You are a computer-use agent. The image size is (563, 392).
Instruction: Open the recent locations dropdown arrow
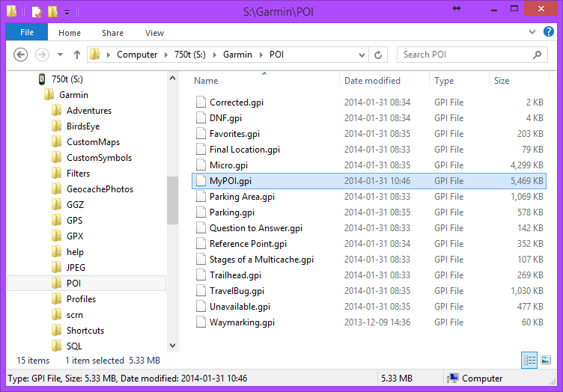(60, 55)
